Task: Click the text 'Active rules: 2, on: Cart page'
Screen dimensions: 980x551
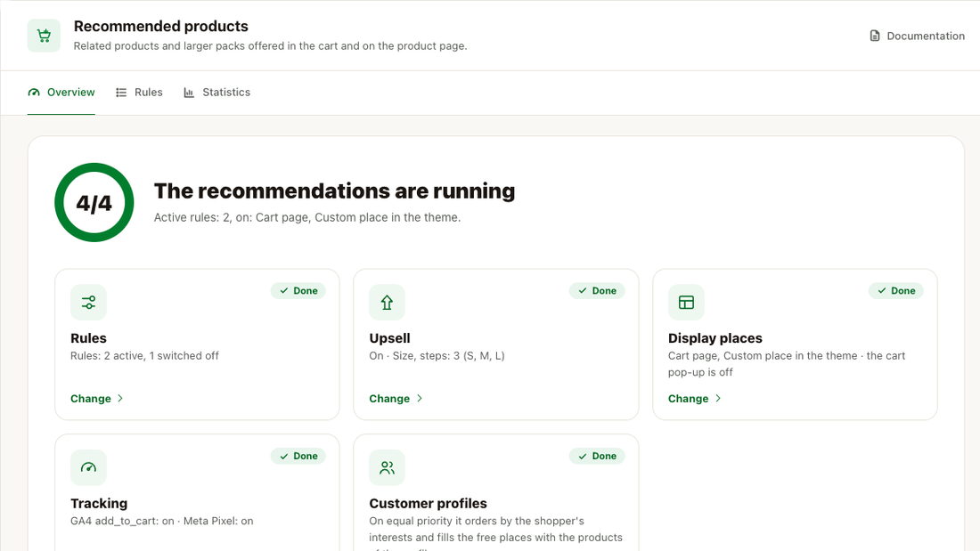Action: [232, 217]
